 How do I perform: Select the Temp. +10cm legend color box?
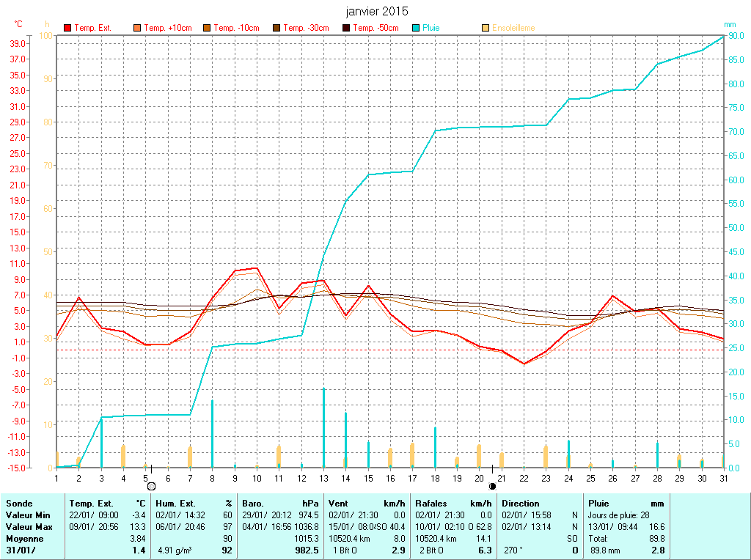[x=137, y=28]
